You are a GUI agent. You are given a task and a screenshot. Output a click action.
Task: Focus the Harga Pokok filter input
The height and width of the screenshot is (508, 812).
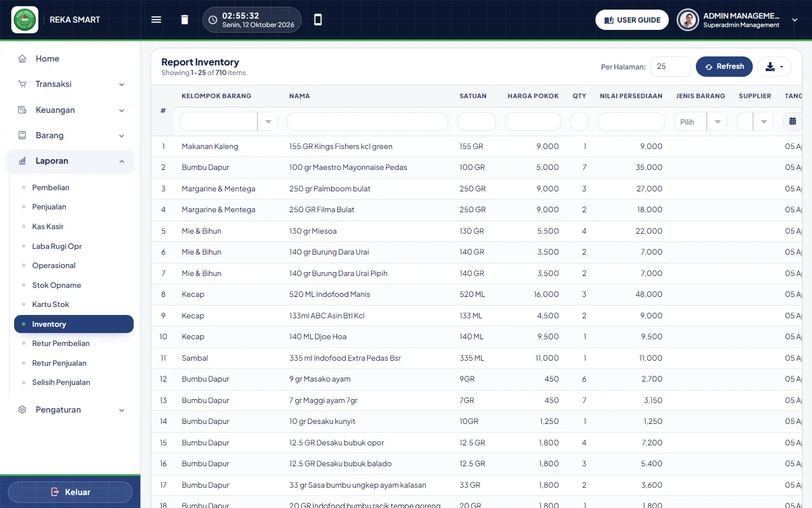(533, 121)
